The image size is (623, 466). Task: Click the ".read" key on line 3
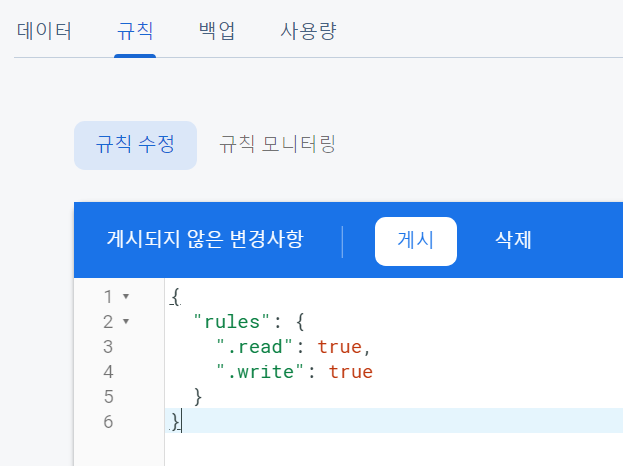254,347
